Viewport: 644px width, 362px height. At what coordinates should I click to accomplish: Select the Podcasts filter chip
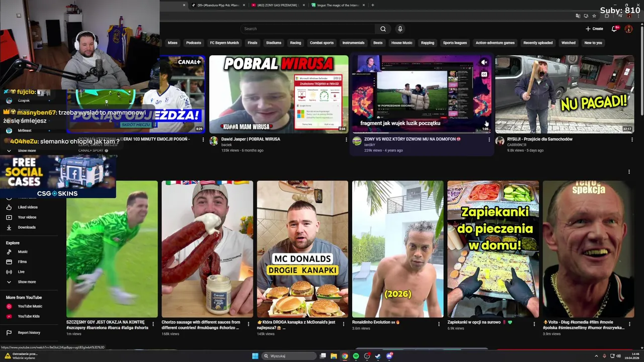tap(194, 43)
